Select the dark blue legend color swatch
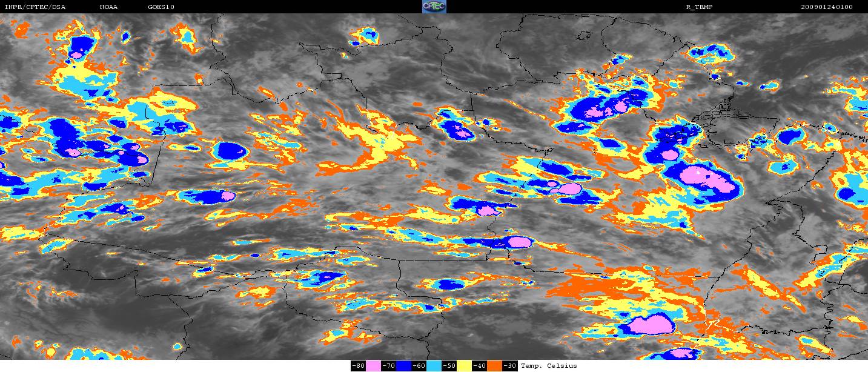The width and height of the screenshot is (868, 372). click(x=403, y=366)
